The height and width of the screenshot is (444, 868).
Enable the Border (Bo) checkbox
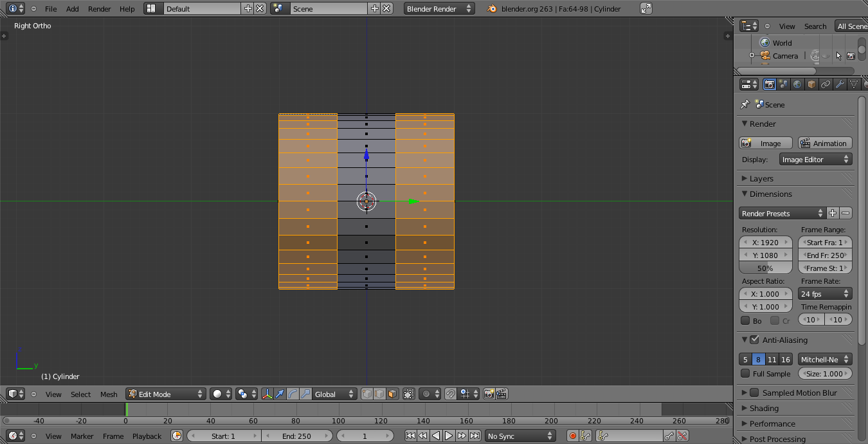tap(745, 320)
